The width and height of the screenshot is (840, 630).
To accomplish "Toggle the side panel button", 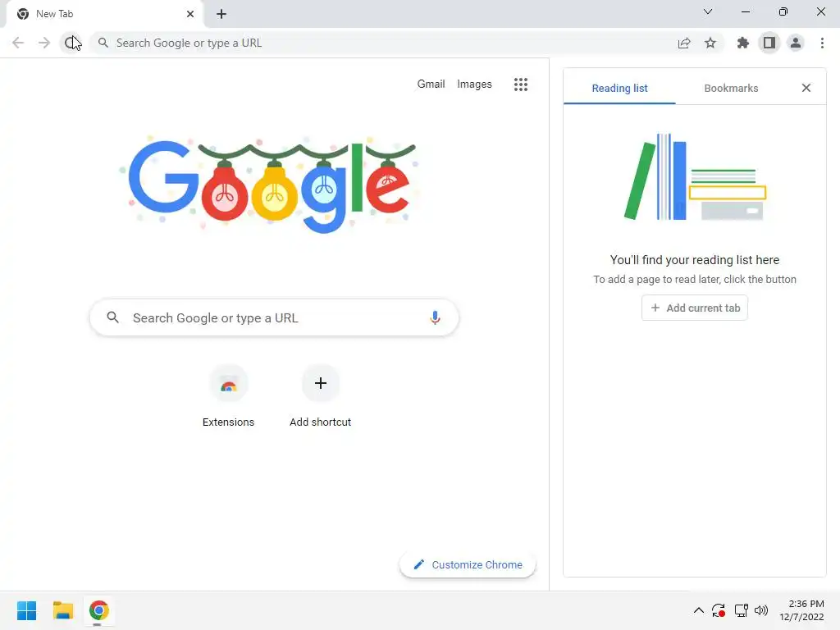I will pyautogui.click(x=769, y=43).
